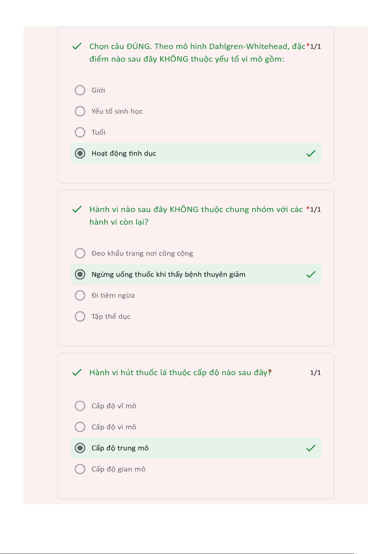Select "Đeo khẩu trang nơi công cộng" option
Image resolution: width=392 pixels, height=554 pixels.
pyautogui.click(x=80, y=253)
